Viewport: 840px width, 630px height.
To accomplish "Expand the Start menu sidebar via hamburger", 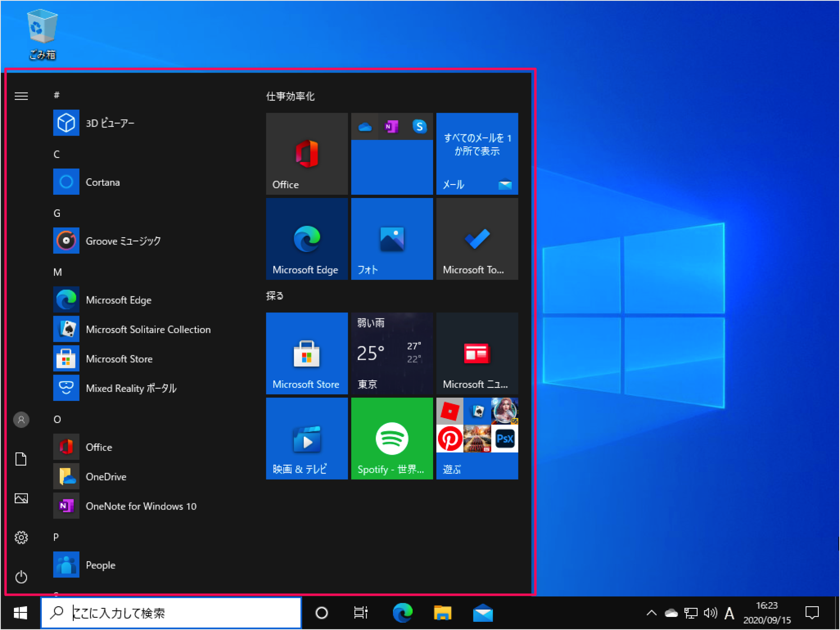I will pos(21,96).
